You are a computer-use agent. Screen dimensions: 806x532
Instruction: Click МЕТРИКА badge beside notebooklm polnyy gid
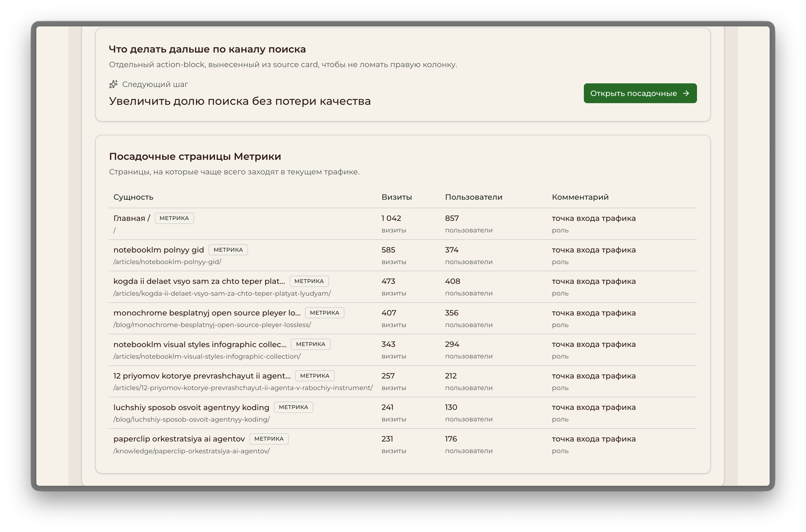pos(228,250)
